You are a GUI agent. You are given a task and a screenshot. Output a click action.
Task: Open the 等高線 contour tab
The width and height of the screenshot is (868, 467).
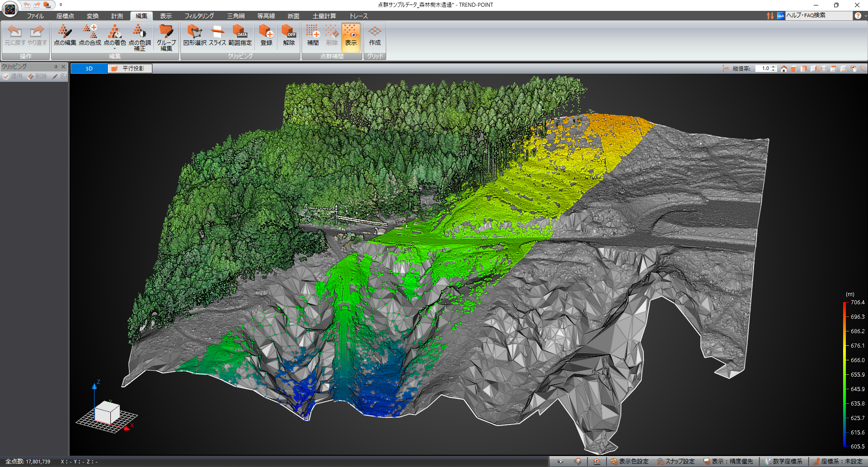coord(266,16)
